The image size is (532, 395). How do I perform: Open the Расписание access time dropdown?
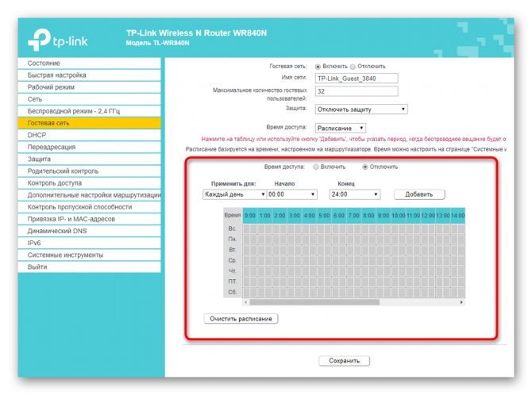click(x=341, y=128)
